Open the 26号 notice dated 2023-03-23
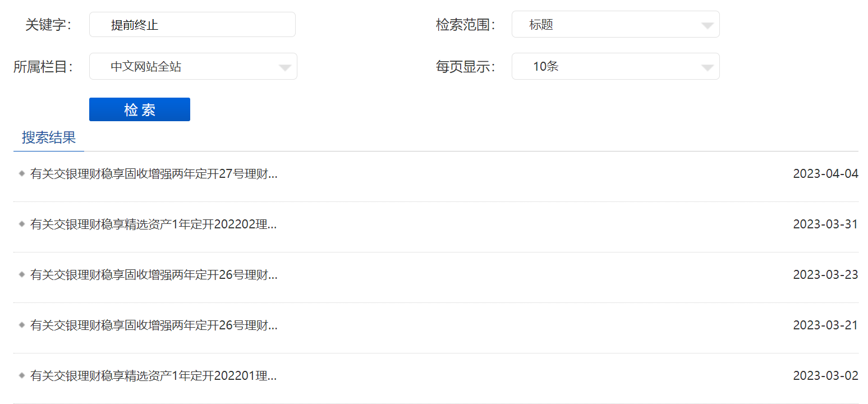The width and height of the screenshot is (868, 404). (x=154, y=275)
